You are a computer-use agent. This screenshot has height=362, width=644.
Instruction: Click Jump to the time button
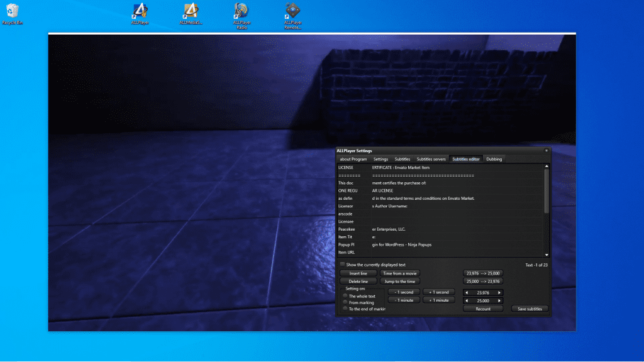[x=399, y=282]
